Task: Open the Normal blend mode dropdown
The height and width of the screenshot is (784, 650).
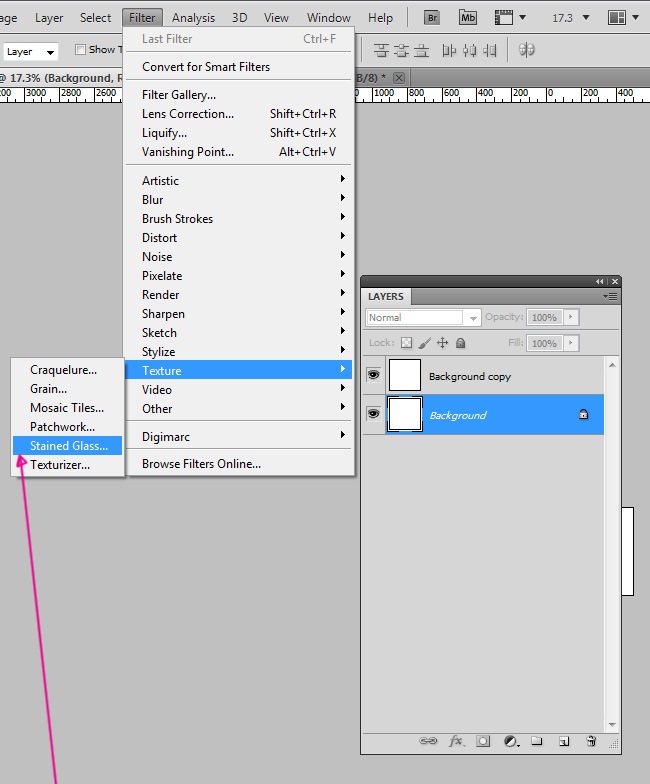Action: [423, 317]
